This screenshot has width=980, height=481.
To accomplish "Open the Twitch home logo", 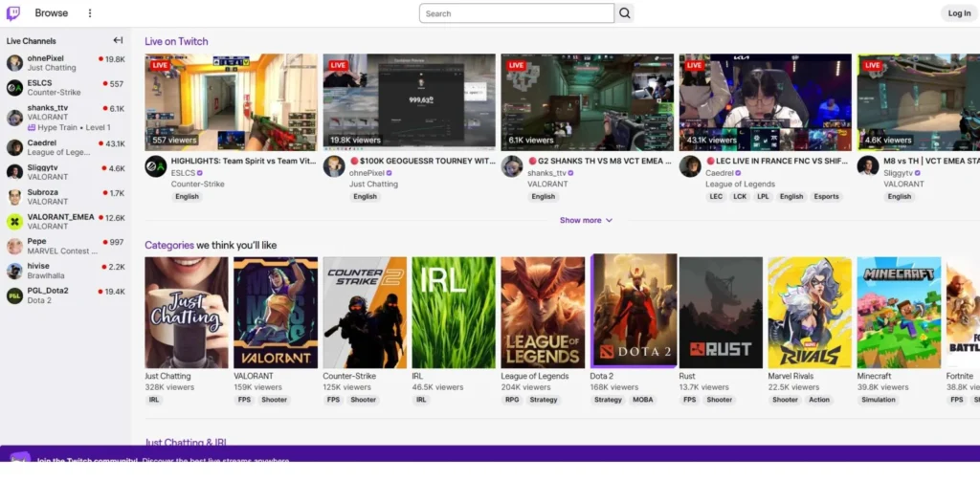I will [13, 13].
